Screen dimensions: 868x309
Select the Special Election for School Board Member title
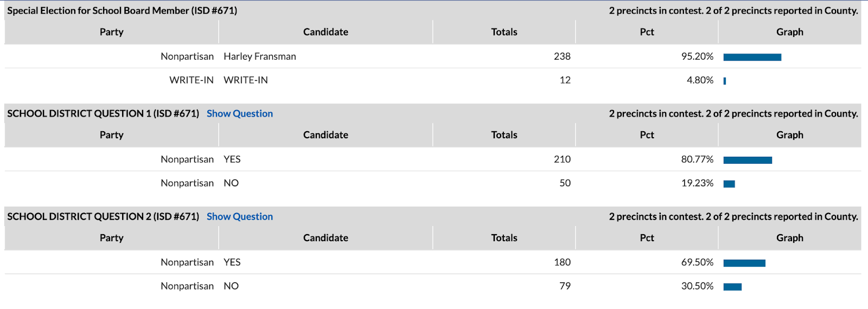coord(122,10)
